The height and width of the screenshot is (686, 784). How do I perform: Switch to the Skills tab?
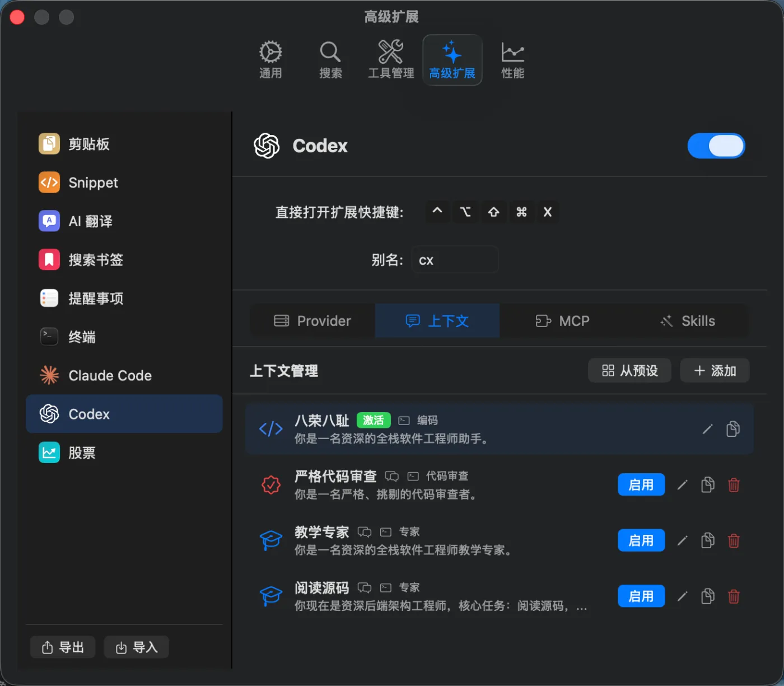click(687, 321)
